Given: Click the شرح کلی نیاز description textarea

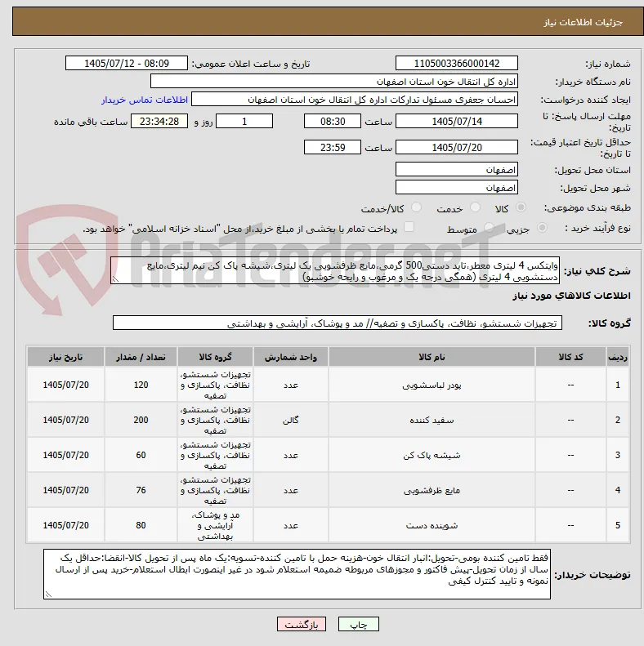Looking at the screenshot, I should 335,270.
